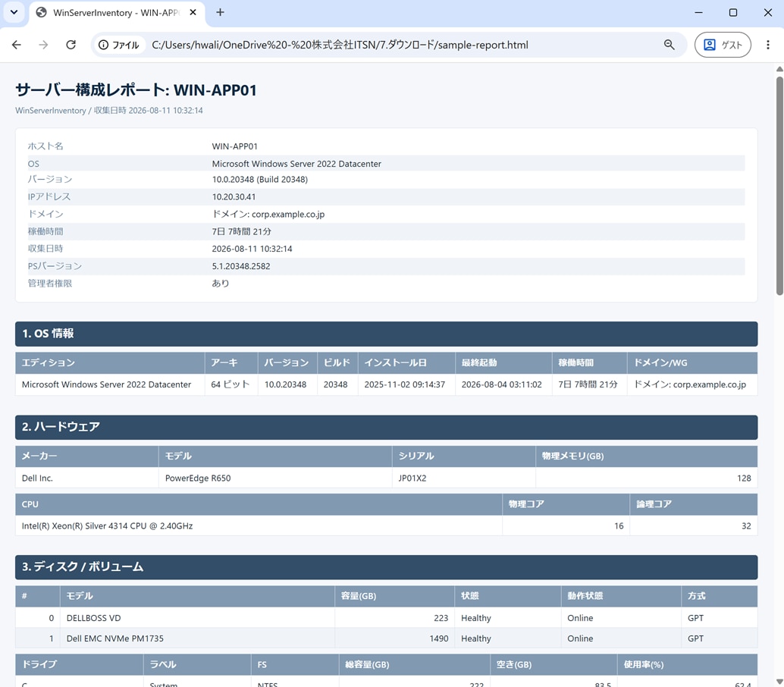The width and height of the screenshot is (784, 687).
Task: Click the scrollbar down arrow
Action: [x=779, y=682]
